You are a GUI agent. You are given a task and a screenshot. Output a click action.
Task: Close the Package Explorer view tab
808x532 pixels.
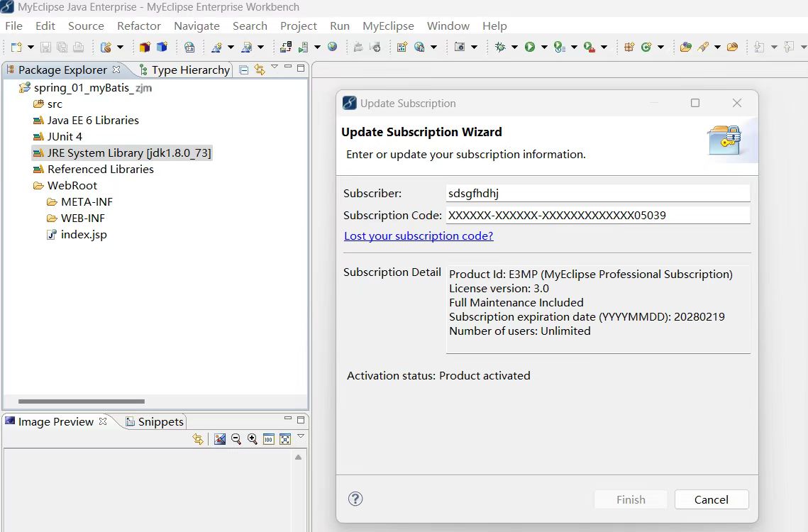116,69
